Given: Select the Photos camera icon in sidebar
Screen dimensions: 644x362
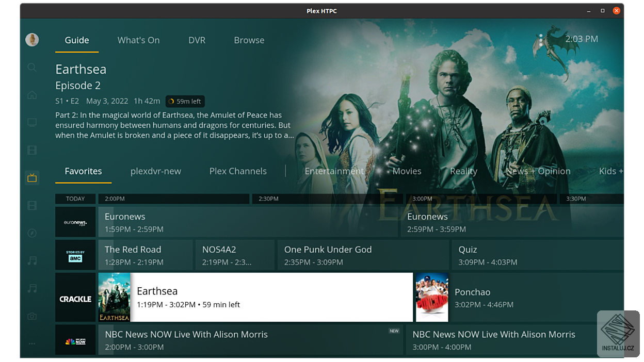Looking at the screenshot, I should click(32, 316).
